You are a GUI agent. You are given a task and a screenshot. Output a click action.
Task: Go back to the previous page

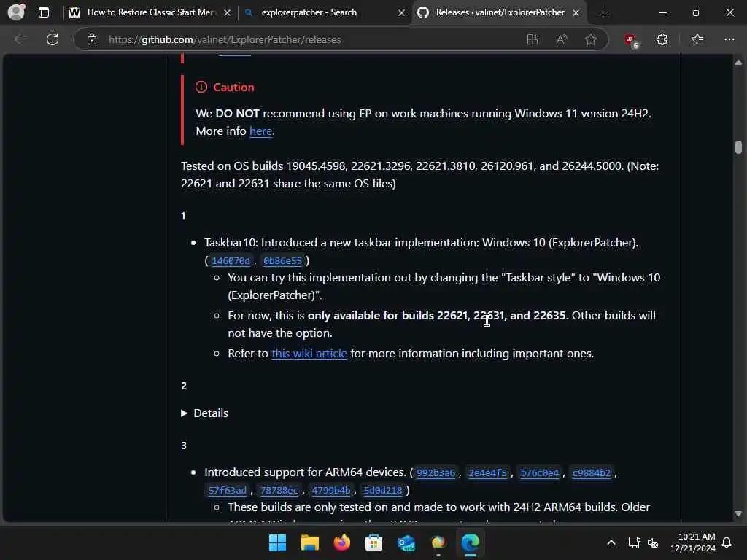[x=20, y=39]
